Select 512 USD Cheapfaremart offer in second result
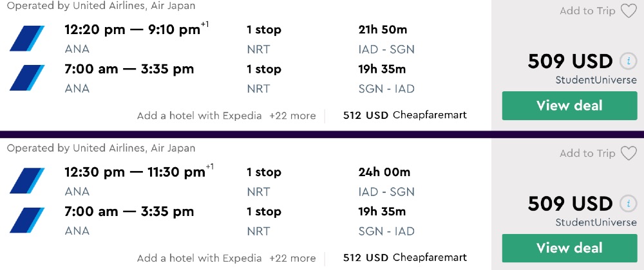 404,258
